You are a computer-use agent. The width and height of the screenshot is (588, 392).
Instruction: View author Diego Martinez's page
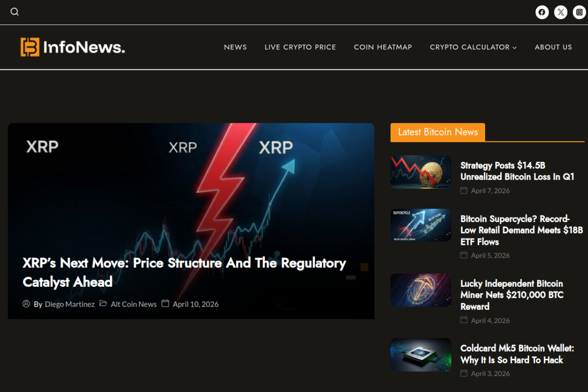pyautogui.click(x=70, y=304)
